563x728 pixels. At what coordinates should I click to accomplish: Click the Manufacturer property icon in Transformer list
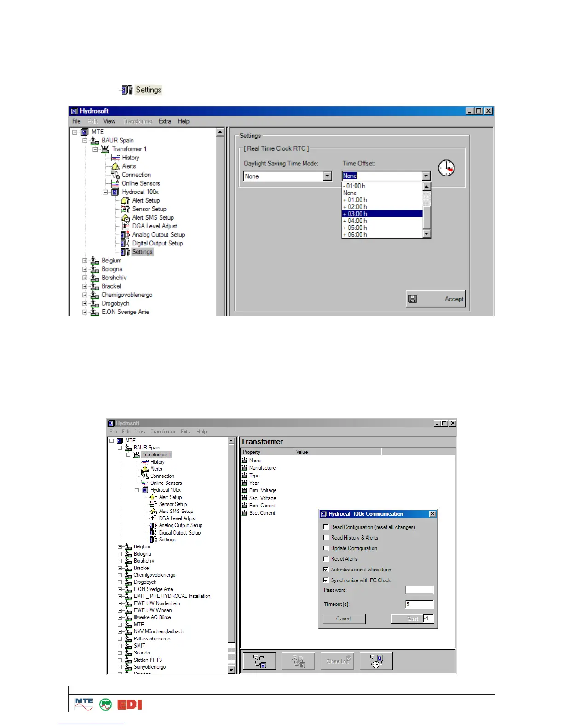(245, 468)
